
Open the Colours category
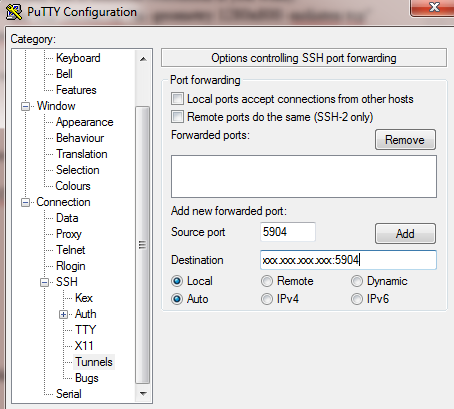[73, 186]
